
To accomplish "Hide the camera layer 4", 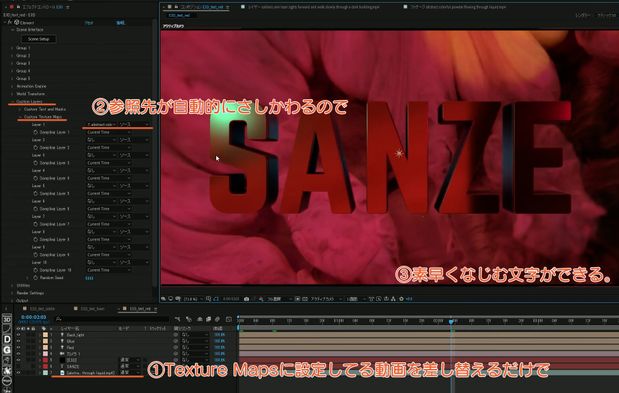I will click(18, 354).
